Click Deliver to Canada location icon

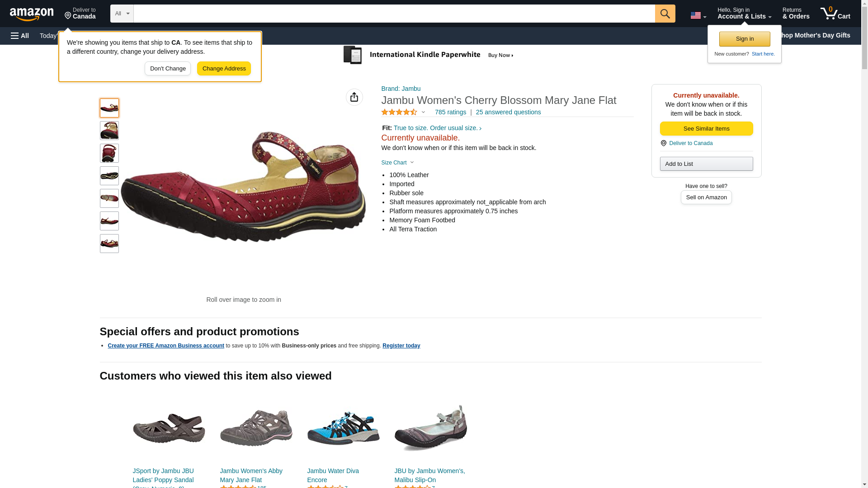click(663, 143)
